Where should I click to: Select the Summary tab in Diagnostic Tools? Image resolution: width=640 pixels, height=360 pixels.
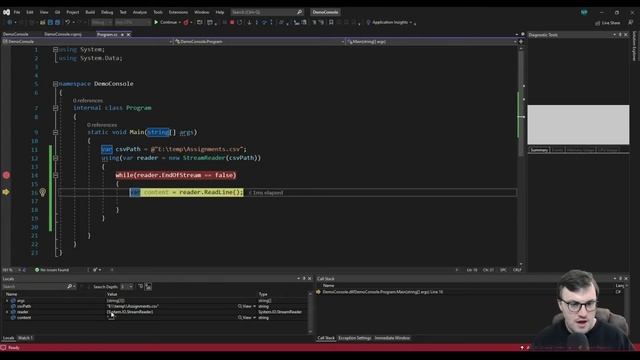(x=539, y=150)
